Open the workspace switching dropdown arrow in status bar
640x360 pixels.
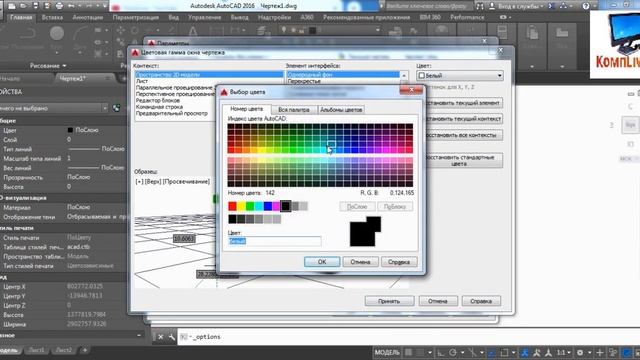(x=589, y=352)
